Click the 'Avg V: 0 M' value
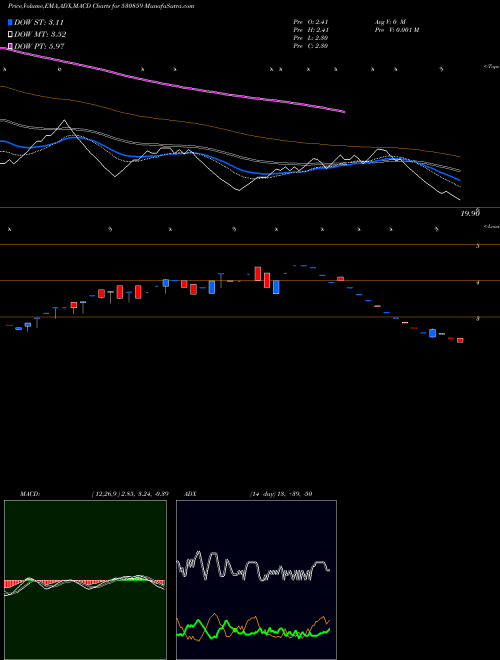Screen dimensions: 500x660 pyautogui.click(x=390, y=22)
